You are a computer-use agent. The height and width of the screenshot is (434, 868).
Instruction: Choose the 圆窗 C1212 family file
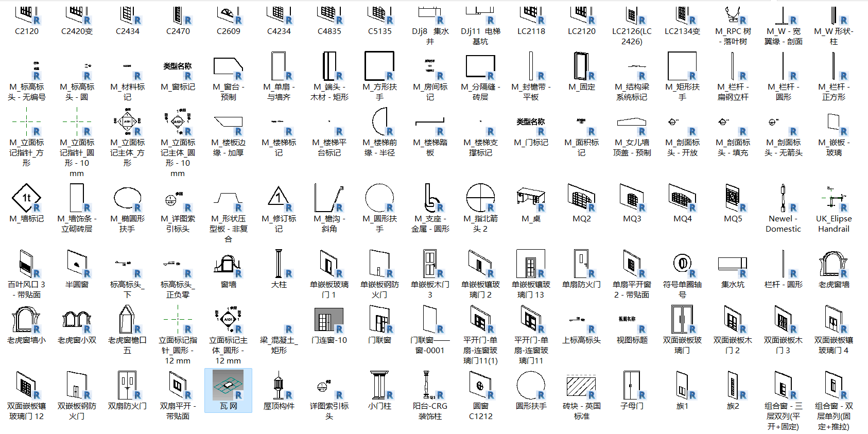click(480, 395)
